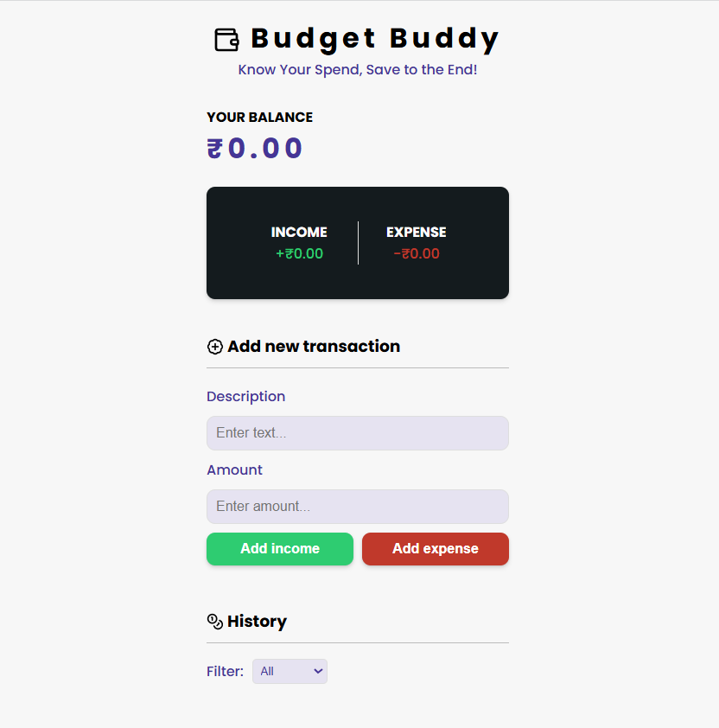Click the tagline Know Your Spend, Save to the End
Viewport: 719px width, 728px height.
tap(359, 69)
